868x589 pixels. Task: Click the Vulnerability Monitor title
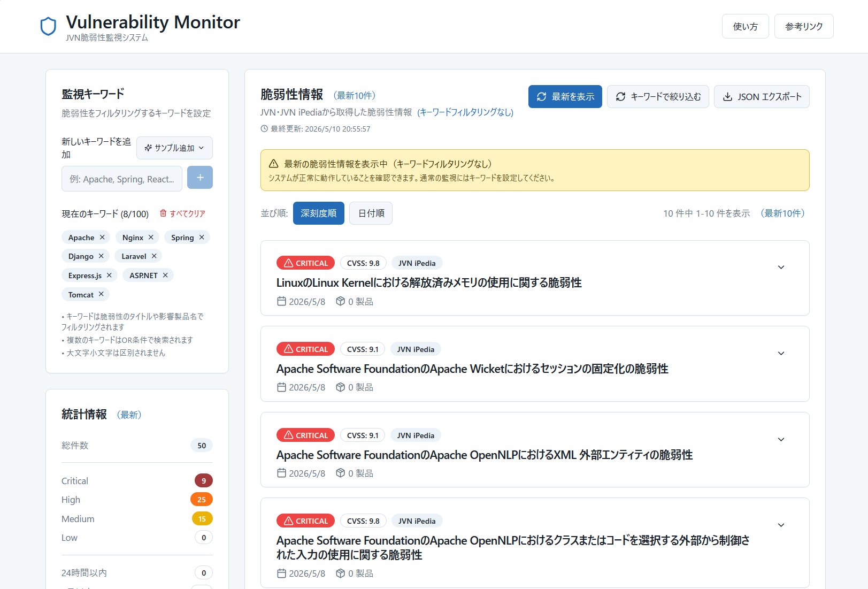click(x=153, y=22)
